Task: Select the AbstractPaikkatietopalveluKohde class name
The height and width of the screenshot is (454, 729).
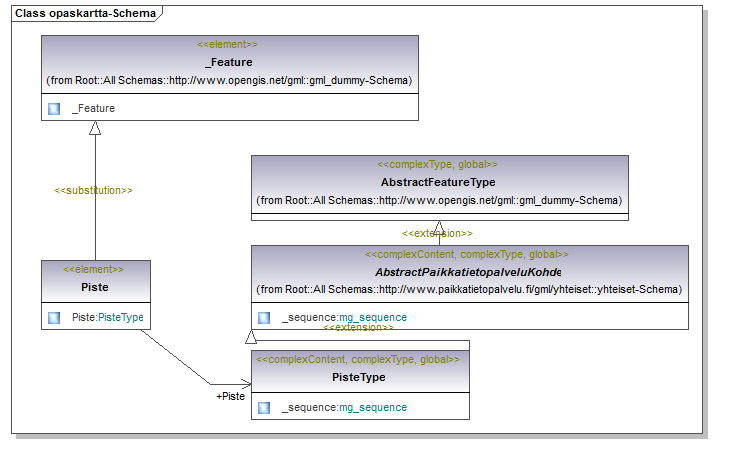Action: [x=468, y=272]
